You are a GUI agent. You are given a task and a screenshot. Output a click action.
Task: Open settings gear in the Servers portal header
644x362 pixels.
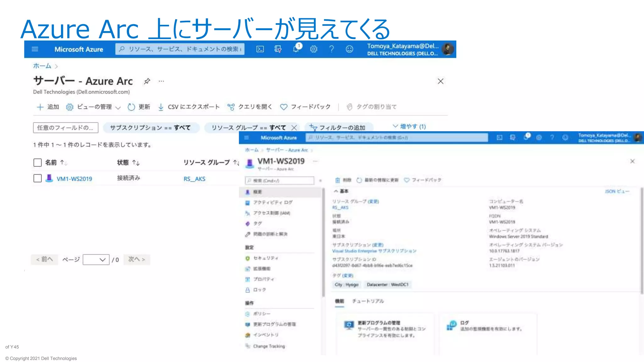tap(314, 49)
